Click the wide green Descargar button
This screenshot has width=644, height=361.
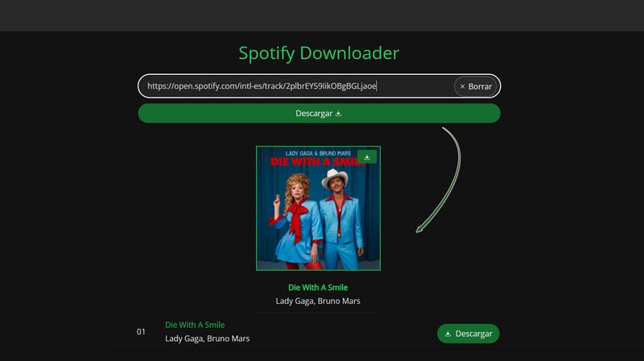coord(319,113)
